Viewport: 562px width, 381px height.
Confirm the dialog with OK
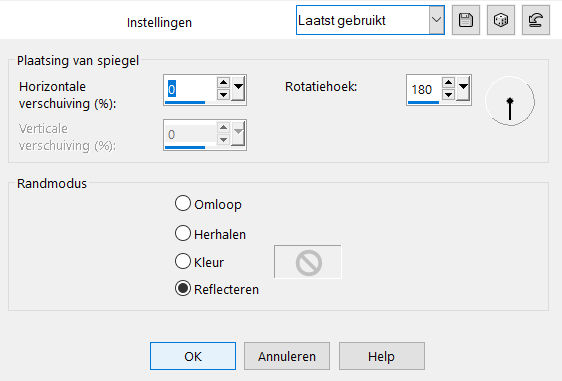tap(193, 356)
